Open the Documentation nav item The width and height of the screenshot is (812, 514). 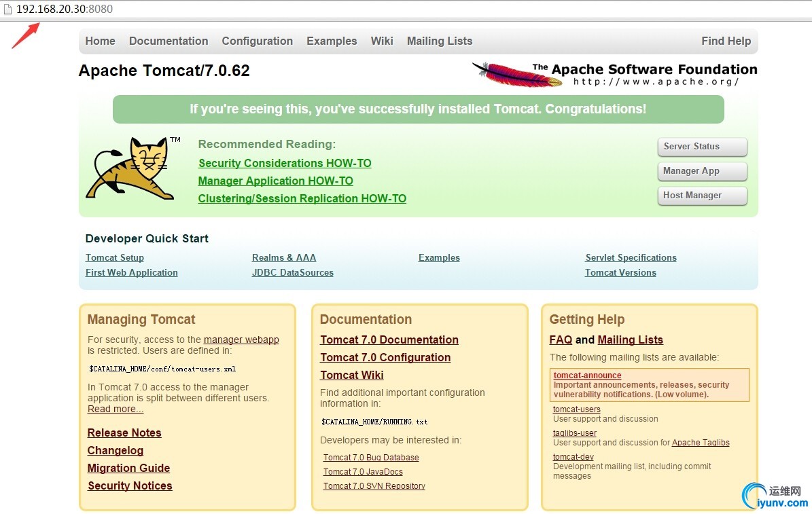(169, 41)
